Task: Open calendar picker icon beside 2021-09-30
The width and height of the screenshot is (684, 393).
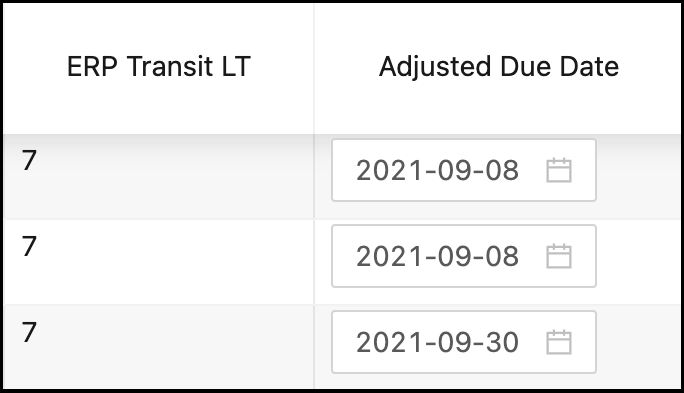Action: (x=559, y=342)
